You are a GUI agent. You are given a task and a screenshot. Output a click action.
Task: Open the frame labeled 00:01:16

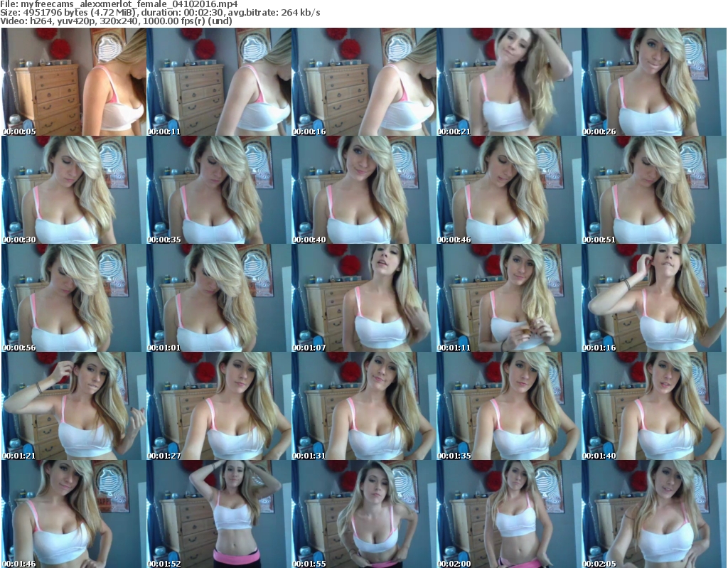653,298
